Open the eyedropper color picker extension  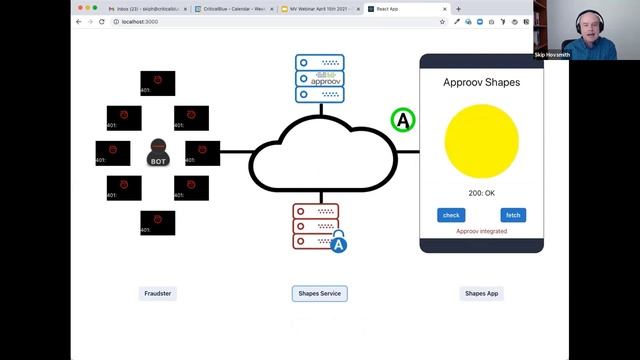pyautogui.click(x=457, y=22)
